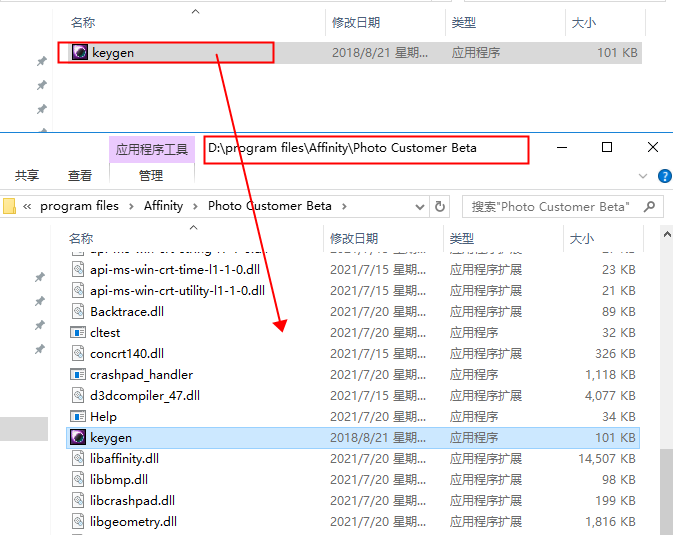
Task: Click the search magnifier icon
Action: point(649,207)
